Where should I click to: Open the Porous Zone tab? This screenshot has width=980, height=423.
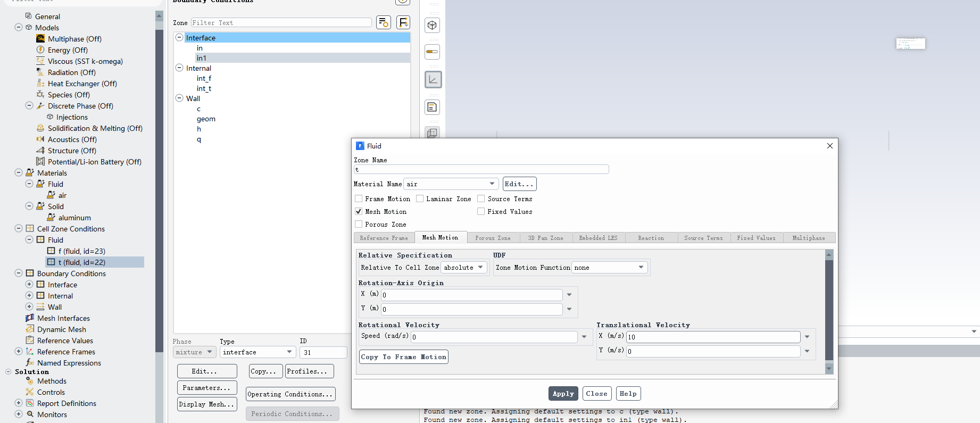493,238
